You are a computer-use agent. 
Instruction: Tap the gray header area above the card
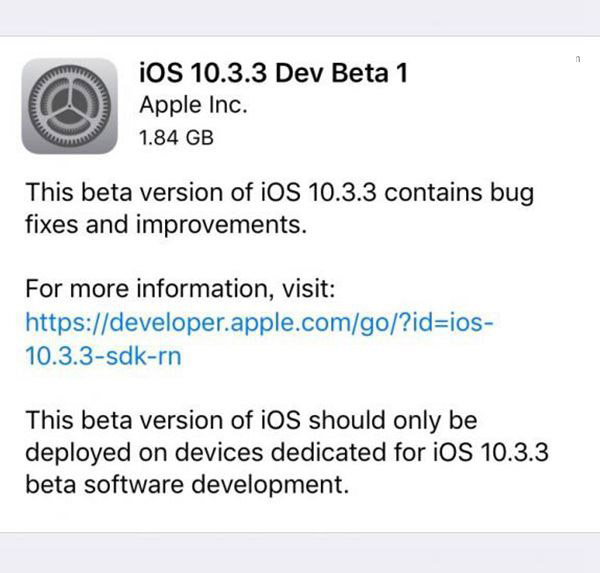300,18
